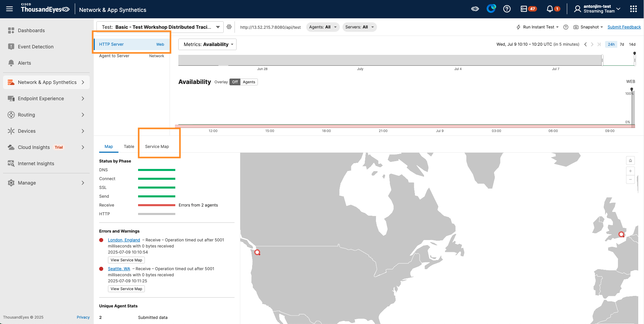Image resolution: width=644 pixels, height=324 pixels.
Task: Open Servers: All filter dropdown
Action: point(359,27)
